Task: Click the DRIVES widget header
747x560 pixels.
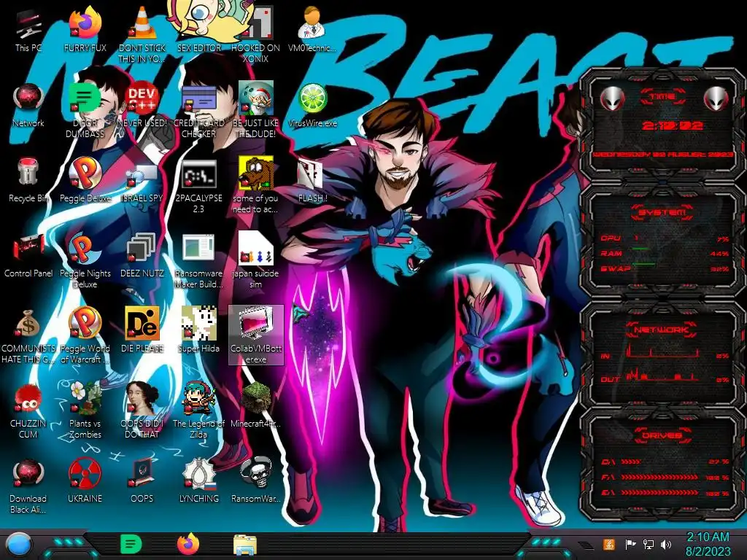Action: (662, 435)
